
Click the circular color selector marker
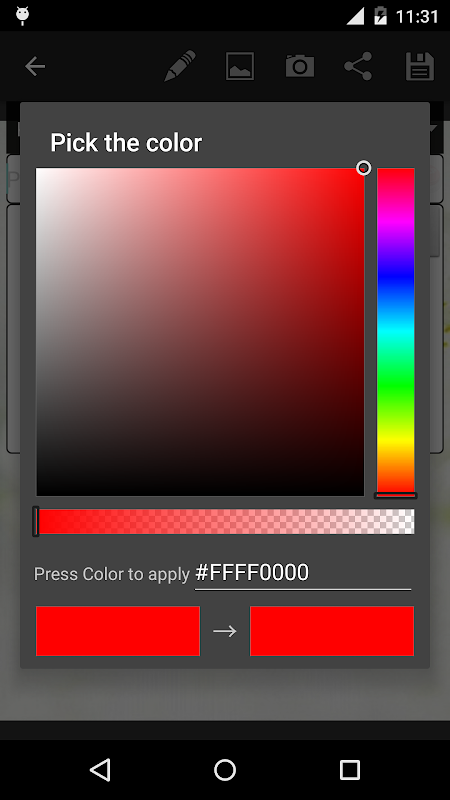(x=364, y=168)
